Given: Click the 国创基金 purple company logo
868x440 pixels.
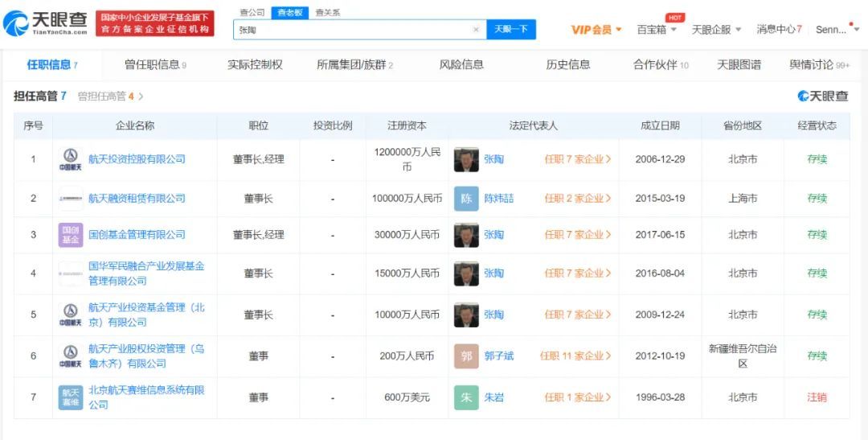Looking at the screenshot, I should click(x=71, y=235).
